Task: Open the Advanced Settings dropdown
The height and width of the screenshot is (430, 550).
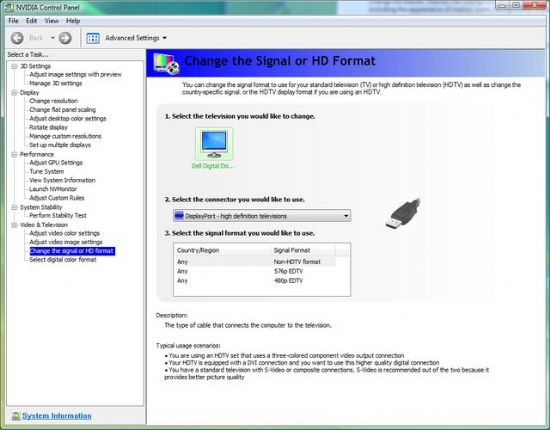Action: click(x=136, y=38)
